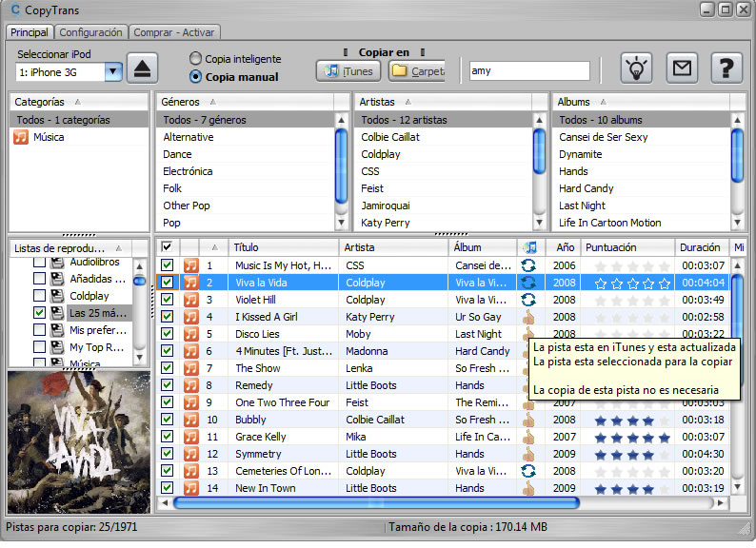Click the playlist icon next to Mis prefer...
The height and width of the screenshot is (548, 756).
click(x=57, y=330)
